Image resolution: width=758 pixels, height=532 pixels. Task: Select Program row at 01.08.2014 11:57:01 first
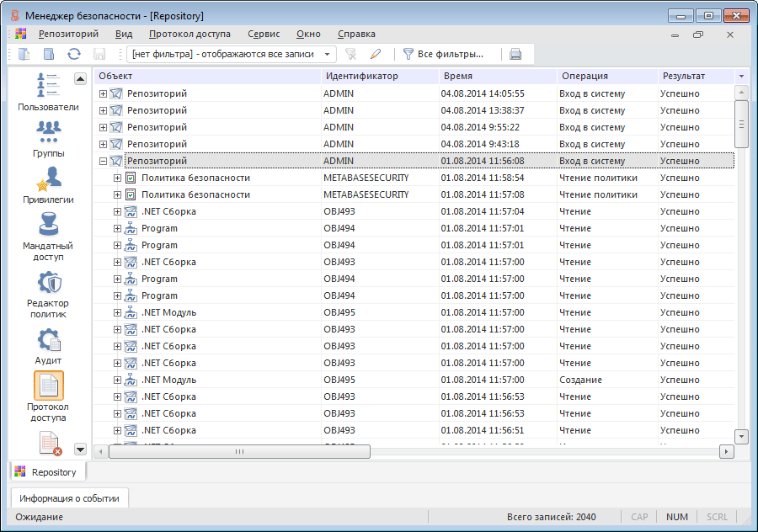(x=414, y=229)
